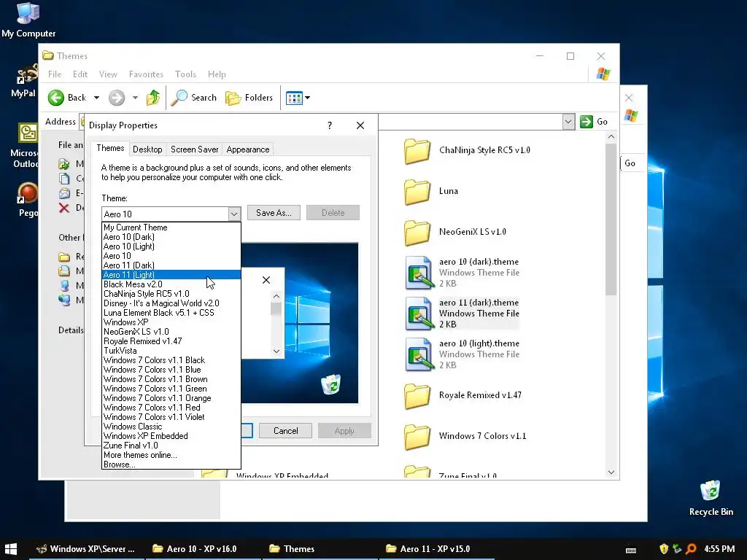Open the File menu

(x=54, y=74)
